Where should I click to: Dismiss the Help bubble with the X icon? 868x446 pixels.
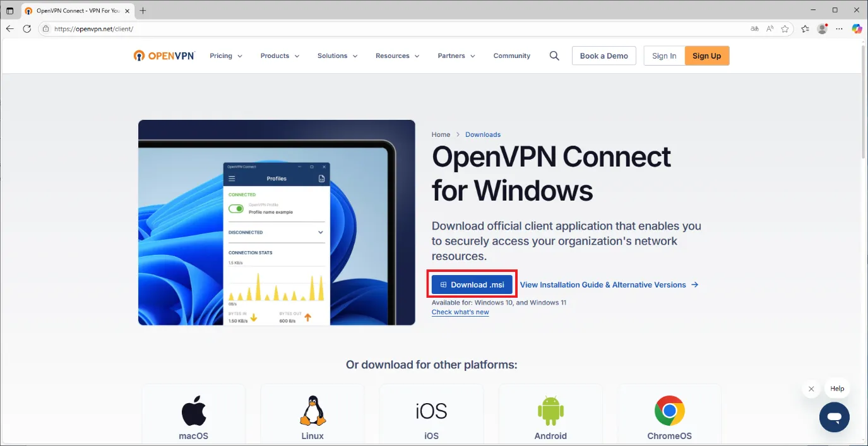coord(811,389)
